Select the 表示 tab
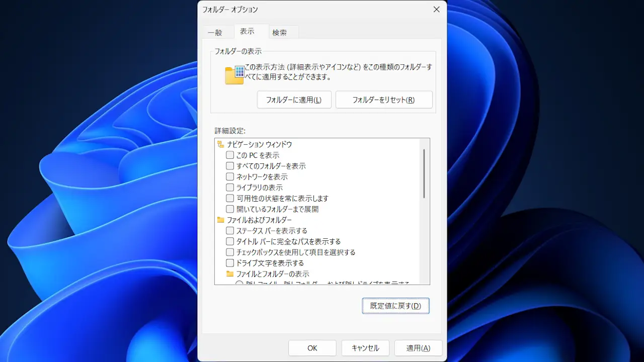The width and height of the screenshot is (644, 362). [x=247, y=31]
